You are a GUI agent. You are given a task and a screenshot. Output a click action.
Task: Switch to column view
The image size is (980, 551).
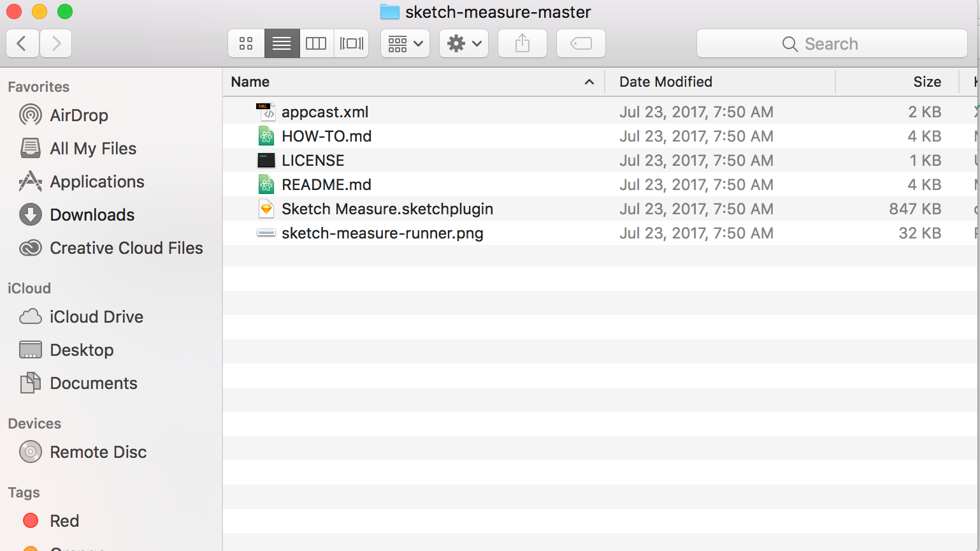tap(316, 43)
